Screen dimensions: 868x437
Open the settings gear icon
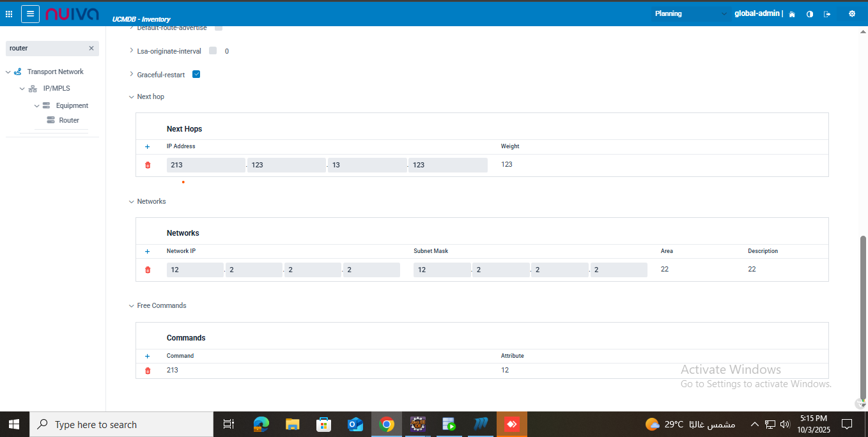coord(851,13)
